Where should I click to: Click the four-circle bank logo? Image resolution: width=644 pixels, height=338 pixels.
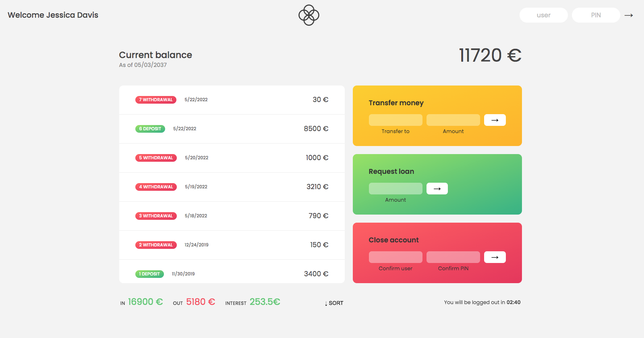coord(309,15)
